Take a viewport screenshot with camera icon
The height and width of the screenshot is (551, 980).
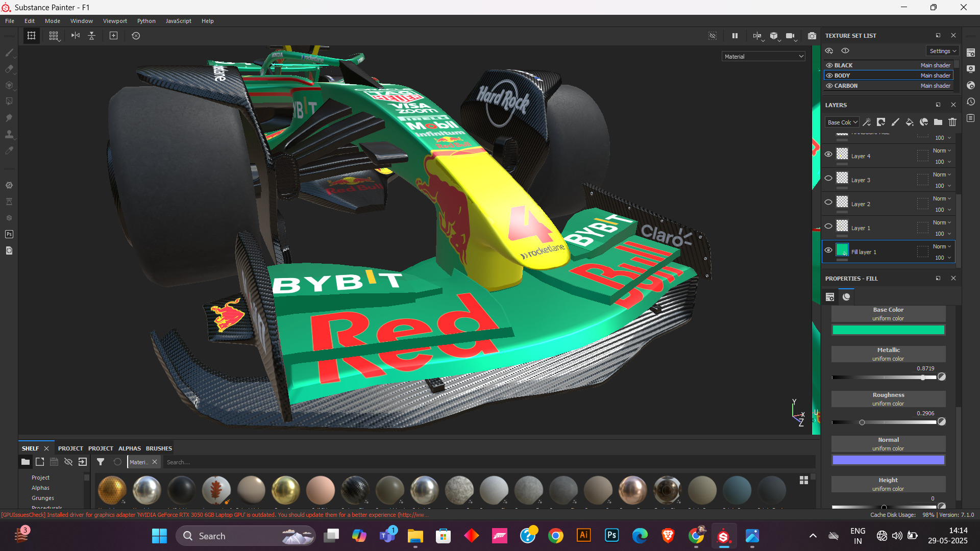tap(812, 36)
